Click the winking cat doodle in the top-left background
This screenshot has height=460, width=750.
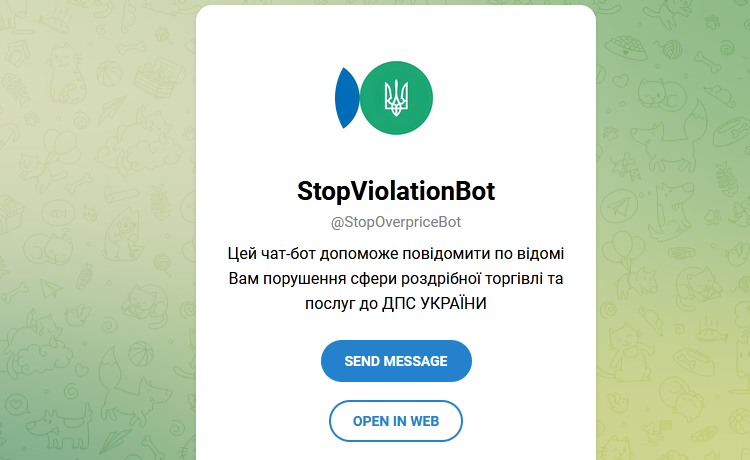point(66,73)
